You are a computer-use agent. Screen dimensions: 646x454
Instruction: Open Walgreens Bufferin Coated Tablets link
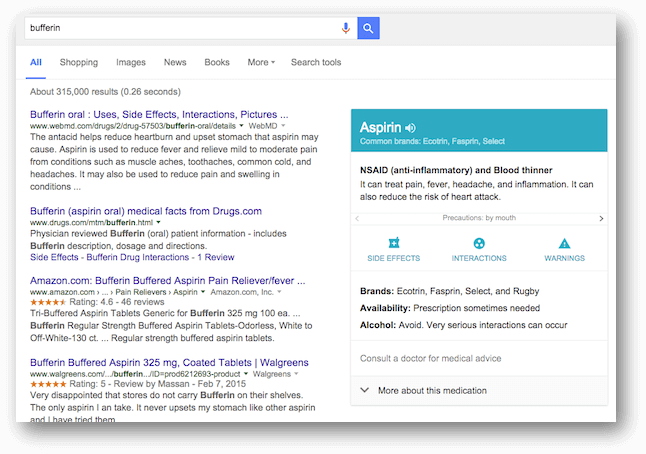(169, 363)
